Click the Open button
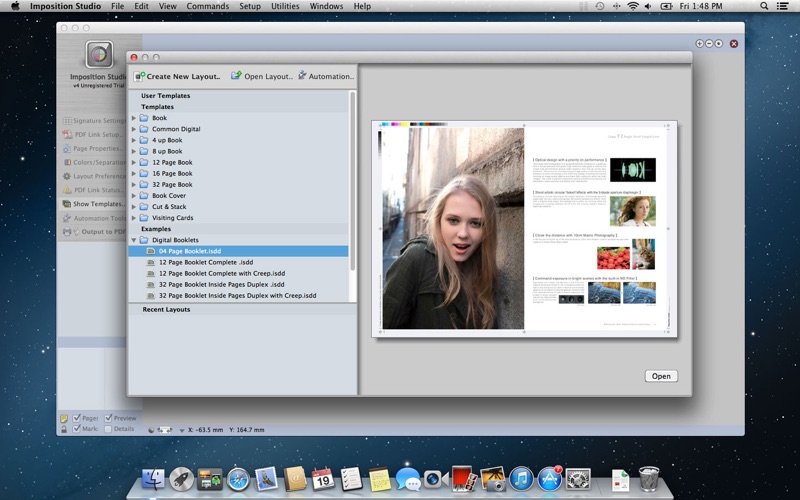The height and width of the screenshot is (500, 800). (661, 376)
